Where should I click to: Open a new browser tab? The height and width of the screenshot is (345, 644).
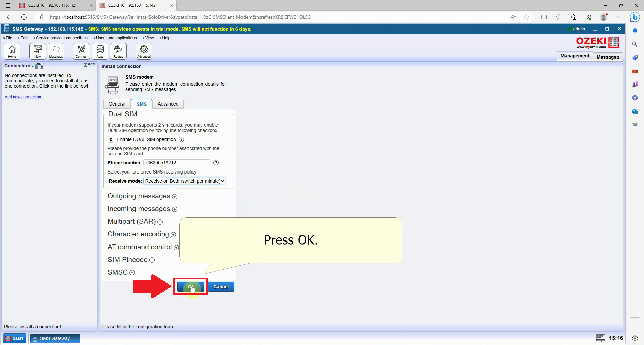[182, 5]
